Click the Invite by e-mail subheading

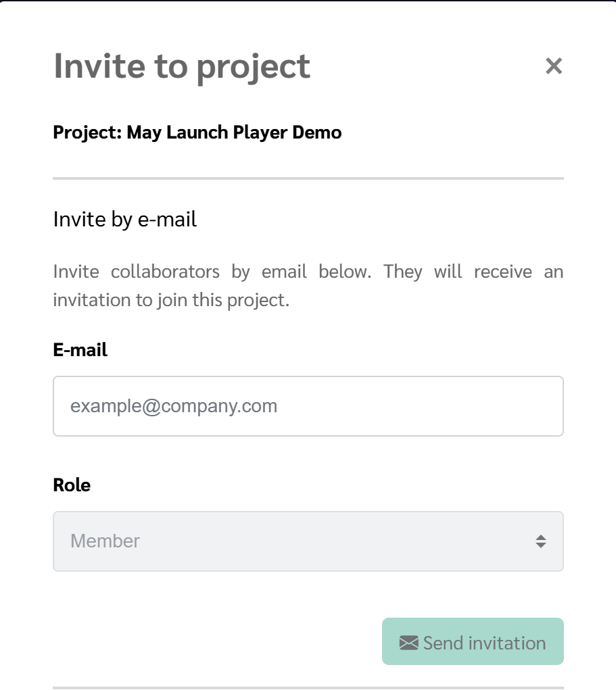(x=125, y=219)
